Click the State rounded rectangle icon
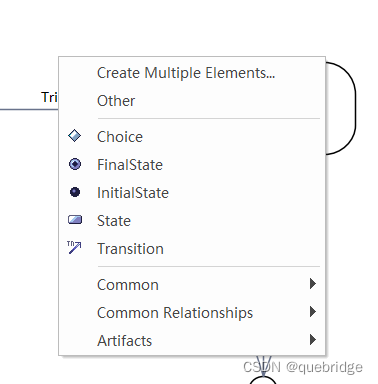This screenshot has width=378, height=384. [x=75, y=220]
